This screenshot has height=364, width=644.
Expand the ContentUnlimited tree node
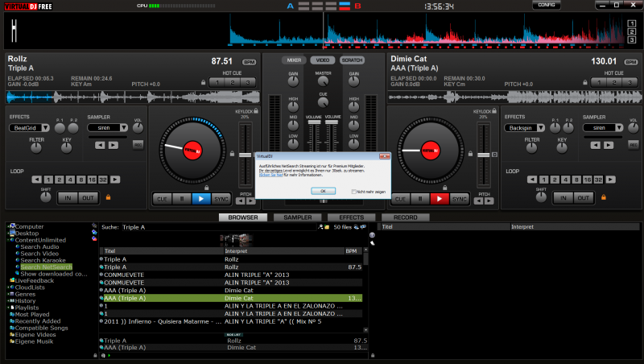tap(8, 240)
